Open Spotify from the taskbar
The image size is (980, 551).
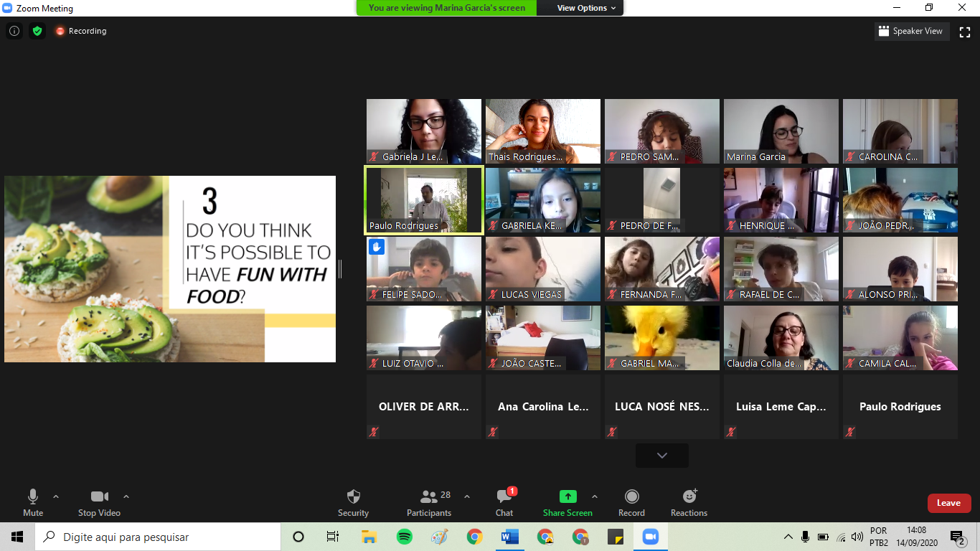coord(404,537)
